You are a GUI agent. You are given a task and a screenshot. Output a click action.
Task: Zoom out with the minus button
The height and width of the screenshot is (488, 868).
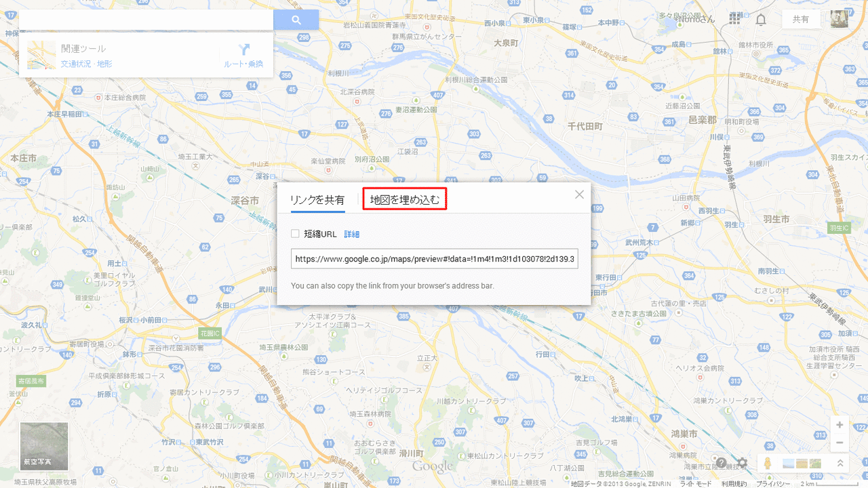pos(840,443)
